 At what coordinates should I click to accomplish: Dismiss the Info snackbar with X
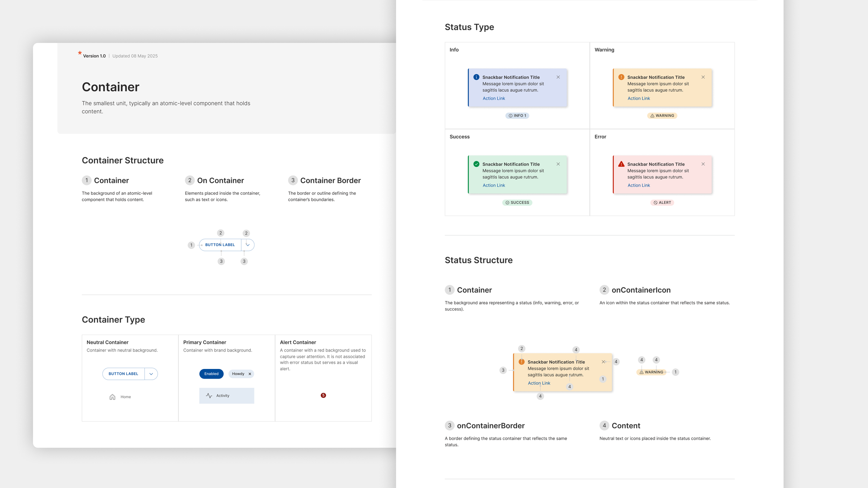558,77
